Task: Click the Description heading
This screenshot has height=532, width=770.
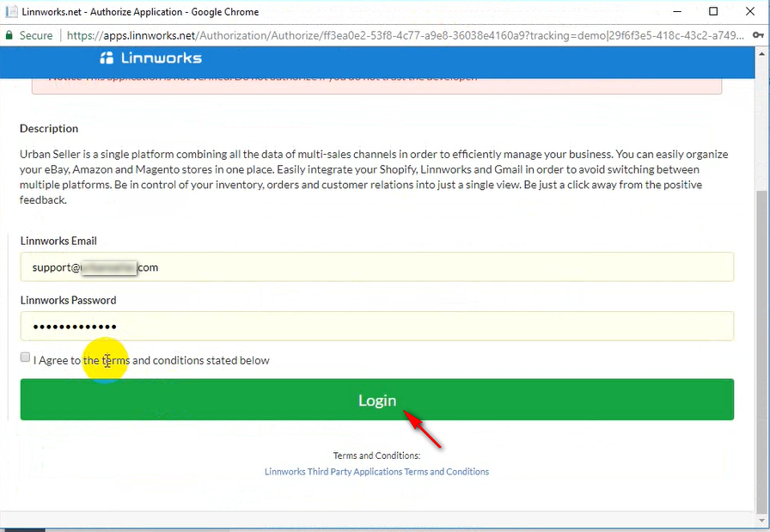Action: tap(49, 128)
